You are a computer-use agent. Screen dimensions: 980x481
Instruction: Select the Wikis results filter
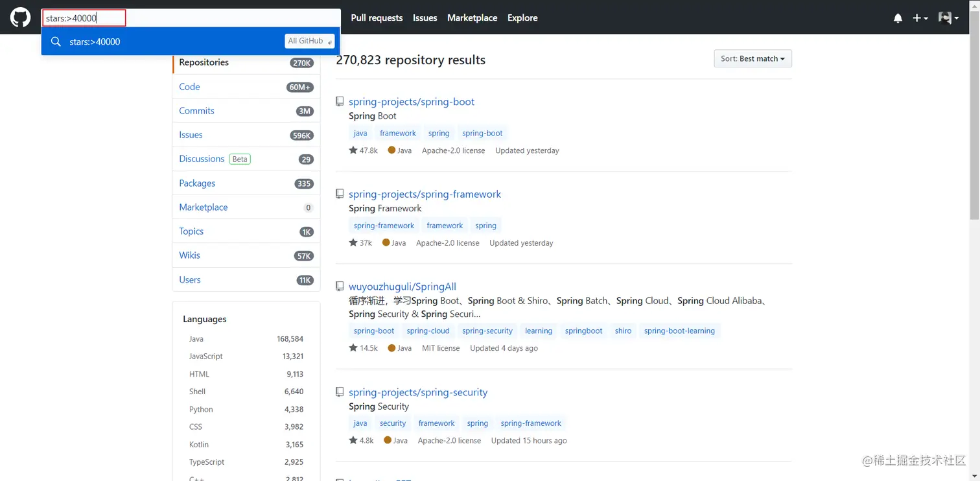[x=246, y=255]
